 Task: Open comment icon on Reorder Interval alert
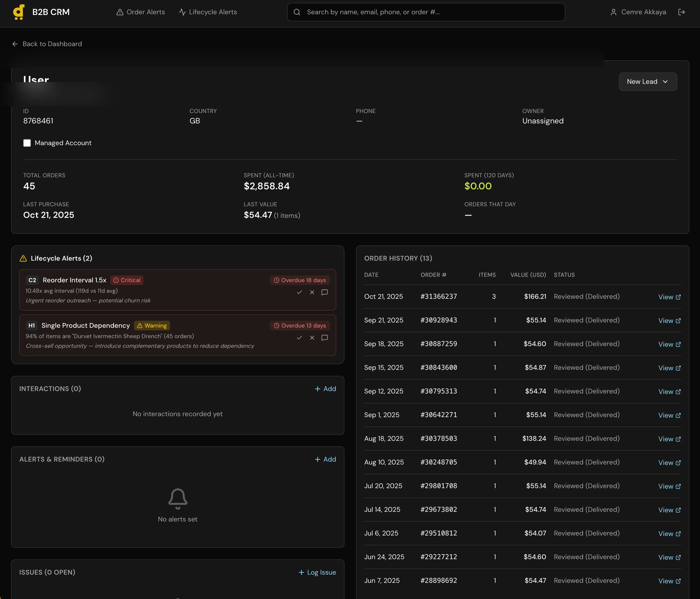[324, 292]
